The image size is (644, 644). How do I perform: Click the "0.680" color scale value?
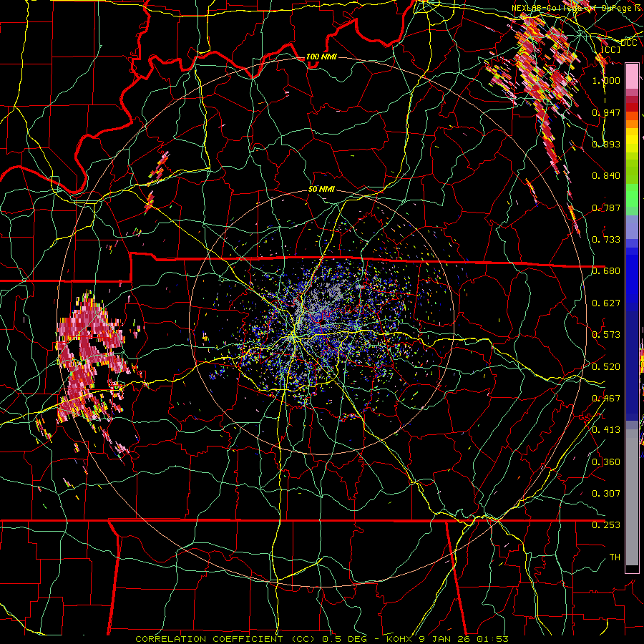pyautogui.click(x=606, y=271)
